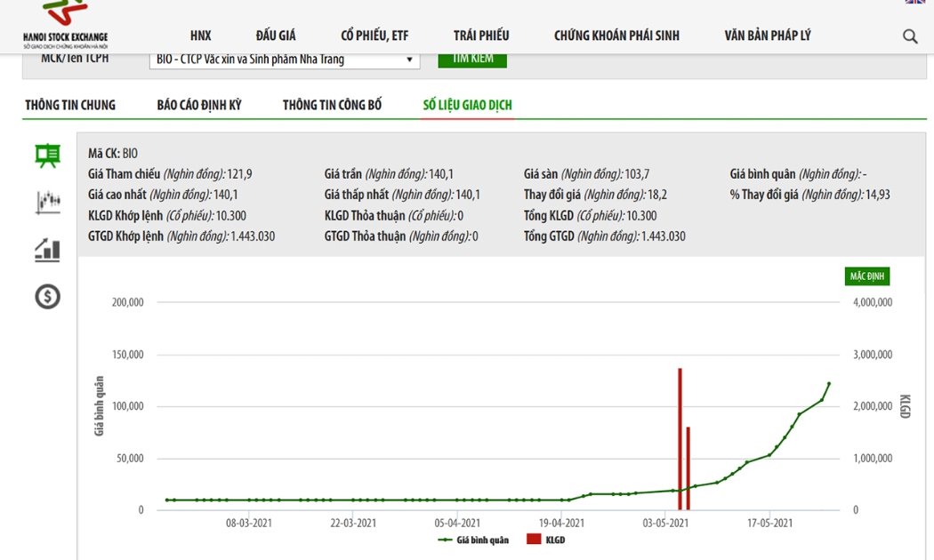Select the bar growth chart sidebar icon
Viewport: 934px width, 560px height.
48,250
